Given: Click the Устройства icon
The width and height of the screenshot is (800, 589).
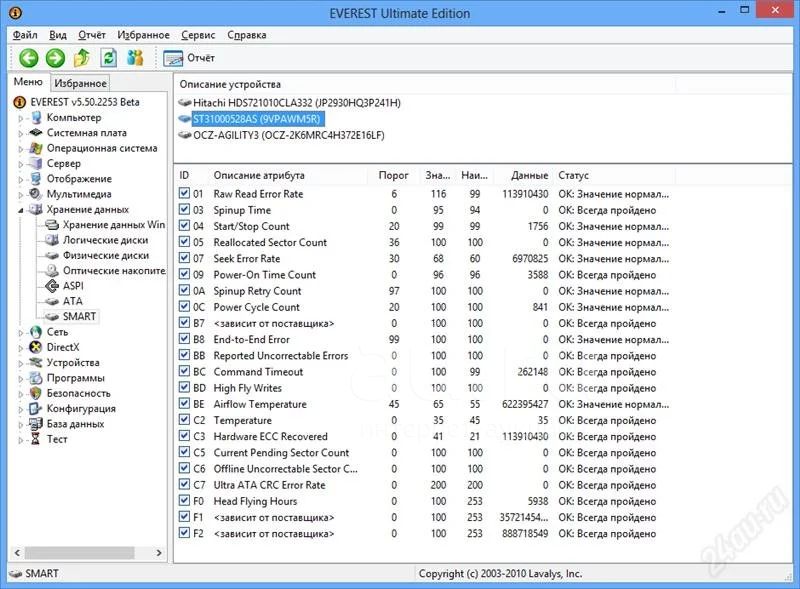Looking at the screenshot, I should pos(36,362).
